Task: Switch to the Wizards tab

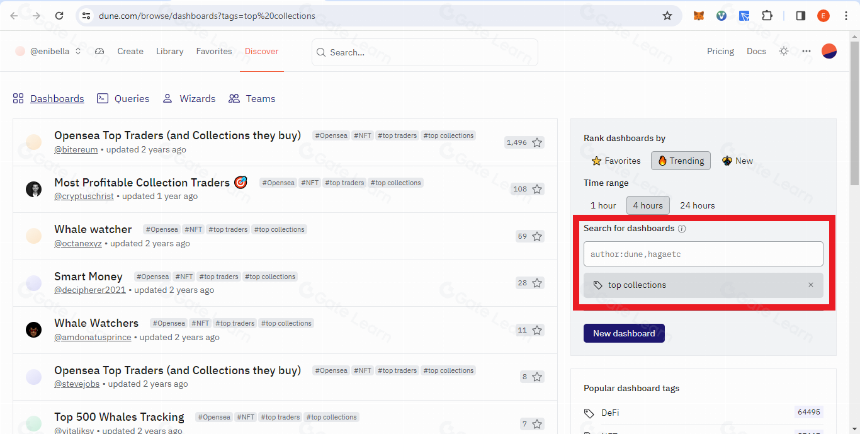Action: (x=189, y=99)
